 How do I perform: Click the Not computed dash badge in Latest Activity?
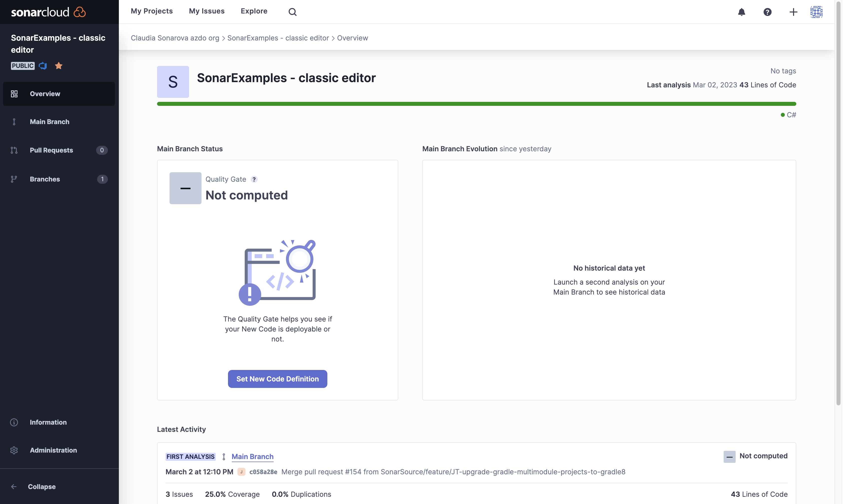(x=730, y=457)
